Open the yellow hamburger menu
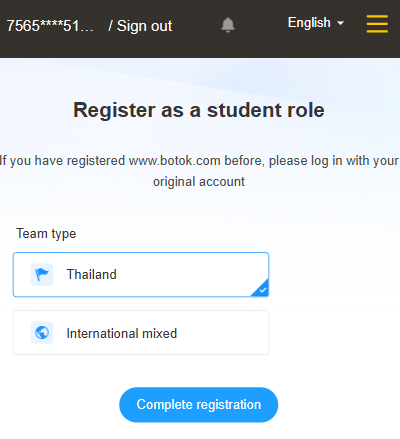 [x=377, y=24]
